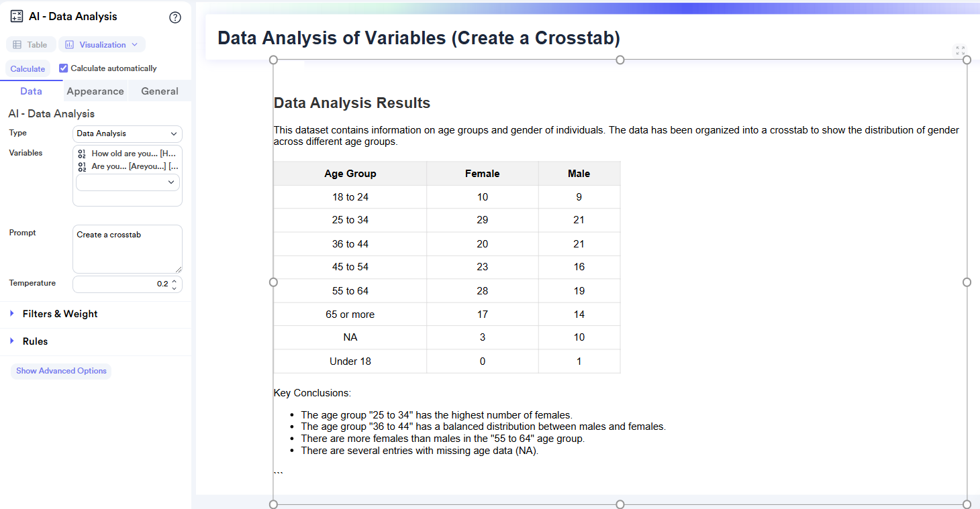This screenshot has height=509, width=980.
Task: Click the AI Data Analysis calculator icon
Action: point(17,17)
